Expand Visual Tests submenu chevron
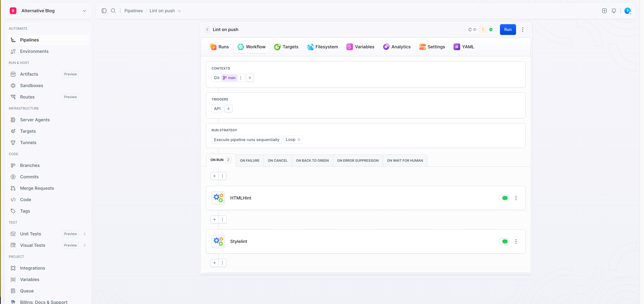This screenshot has width=644, height=304. tap(85, 245)
